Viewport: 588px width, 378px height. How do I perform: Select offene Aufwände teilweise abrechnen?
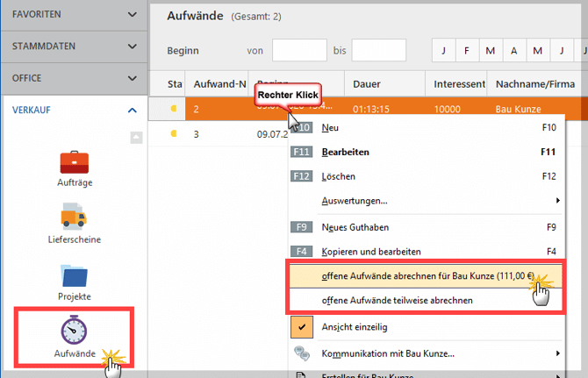pyautogui.click(x=398, y=300)
